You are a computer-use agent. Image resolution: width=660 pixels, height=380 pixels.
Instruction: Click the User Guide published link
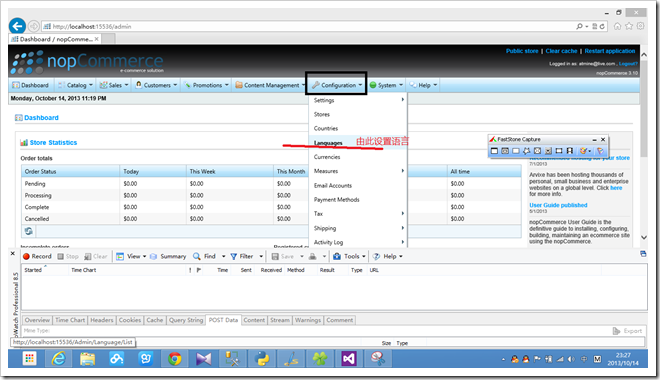coord(558,205)
